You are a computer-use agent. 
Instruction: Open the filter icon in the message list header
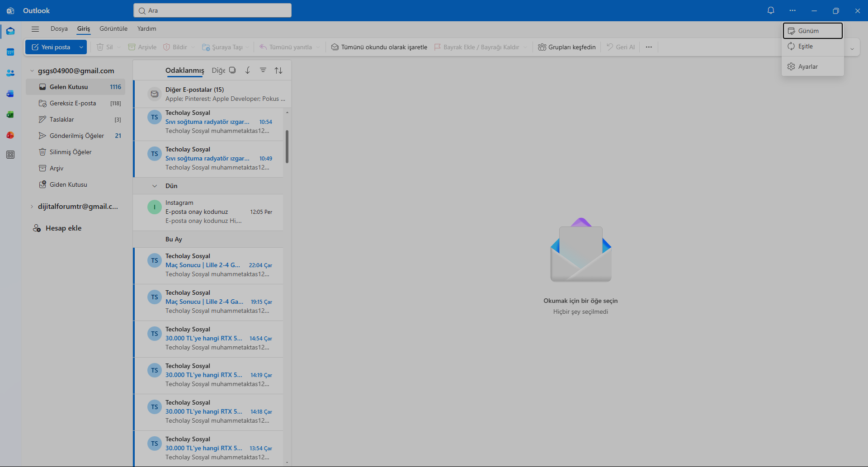(x=263, y=70)
